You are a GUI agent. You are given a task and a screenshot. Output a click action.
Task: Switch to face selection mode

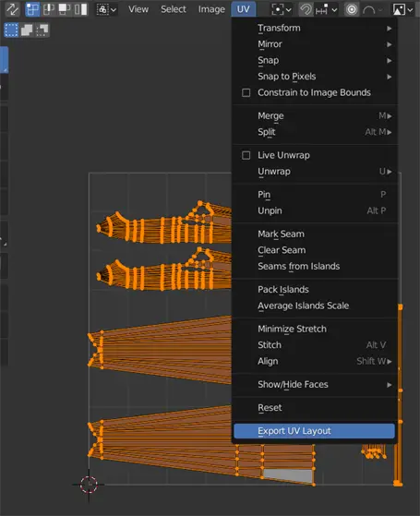[x=65, y=9]
